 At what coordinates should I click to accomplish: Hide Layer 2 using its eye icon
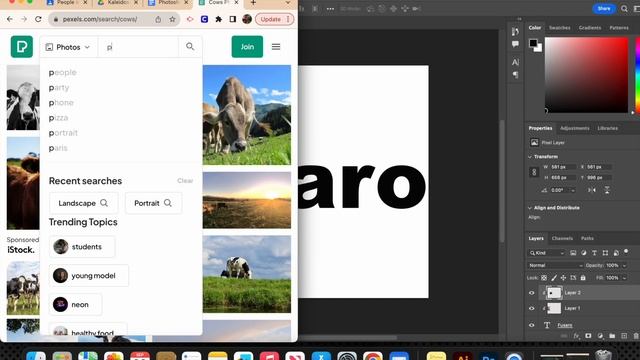click(531, 293)
